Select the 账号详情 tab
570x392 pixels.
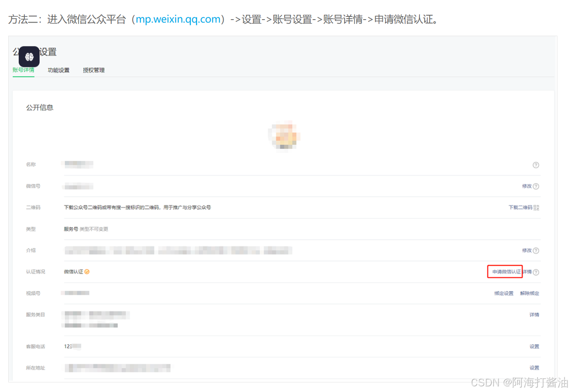tap(23, 70)
